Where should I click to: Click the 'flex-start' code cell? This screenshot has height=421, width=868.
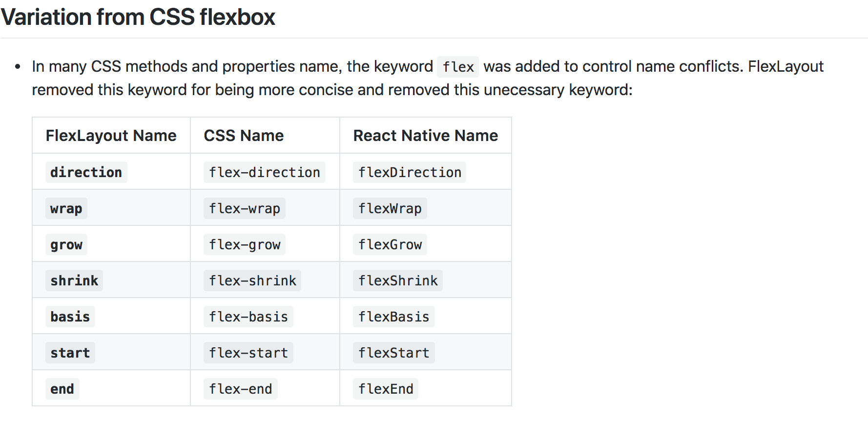pyautogui.click(x=248, y=353)
